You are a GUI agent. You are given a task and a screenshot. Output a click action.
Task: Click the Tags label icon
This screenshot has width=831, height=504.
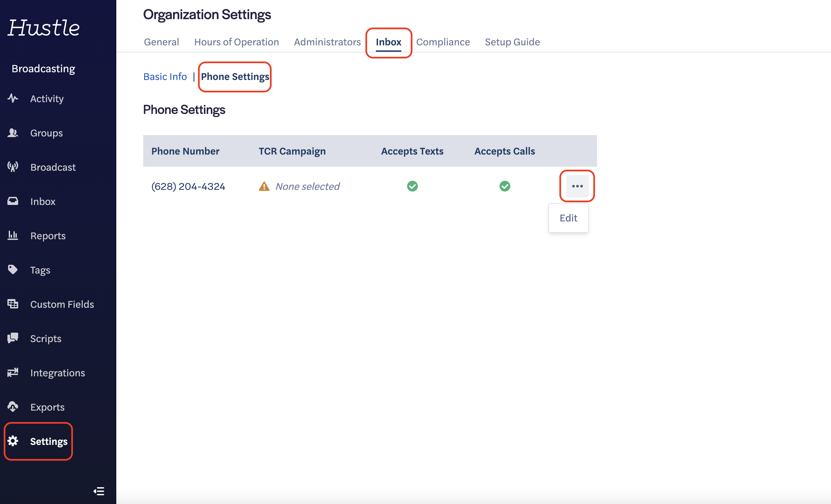pos(12,270)
